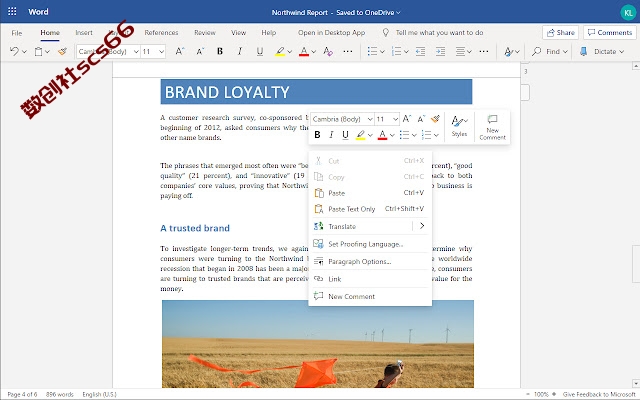Open the Help tab
This screenshot has width=640, height=400.
pyautogui.click(x=269, y=33)
